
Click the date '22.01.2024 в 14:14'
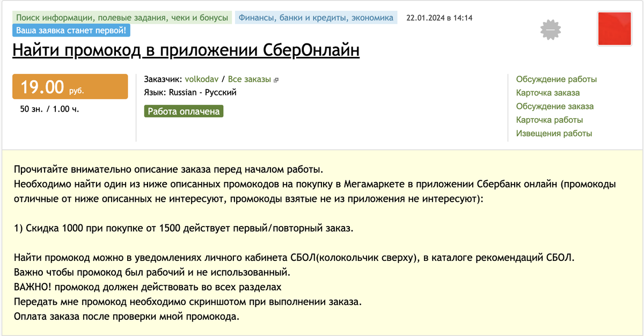pos(440,18)
